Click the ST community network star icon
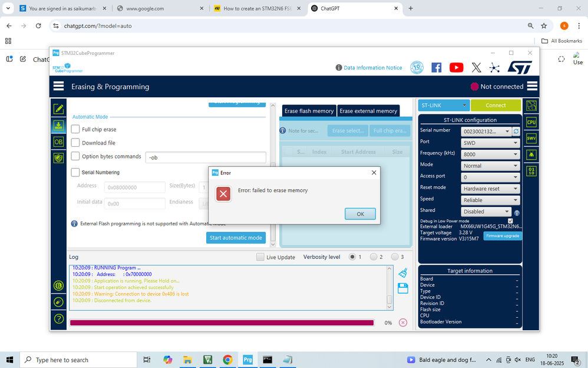 [x=495, y=68]
